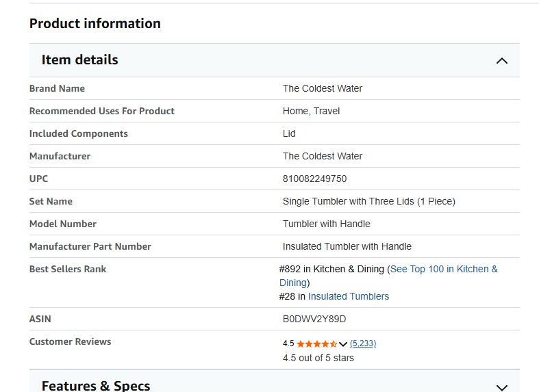Click the 4.5 out of 5 stars text
The image size is (539, 392).
(x=318, y=358)
